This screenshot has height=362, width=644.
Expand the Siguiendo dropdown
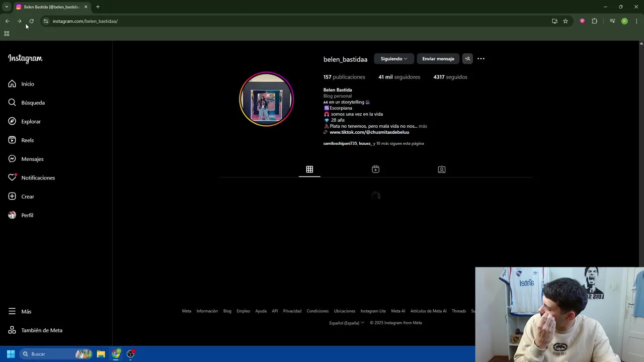(394, 59)
